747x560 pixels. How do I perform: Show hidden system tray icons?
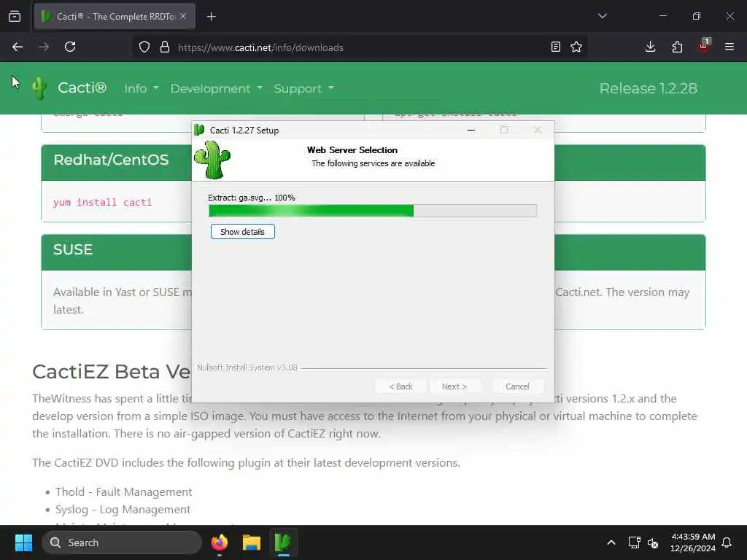[611, 542]
